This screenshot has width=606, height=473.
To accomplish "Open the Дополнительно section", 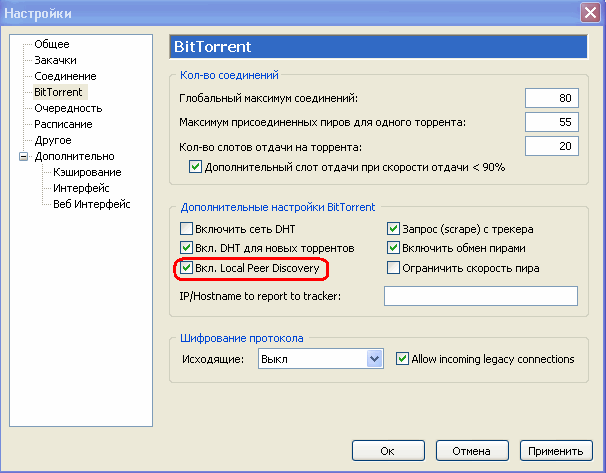I will [x=74, y=156].
